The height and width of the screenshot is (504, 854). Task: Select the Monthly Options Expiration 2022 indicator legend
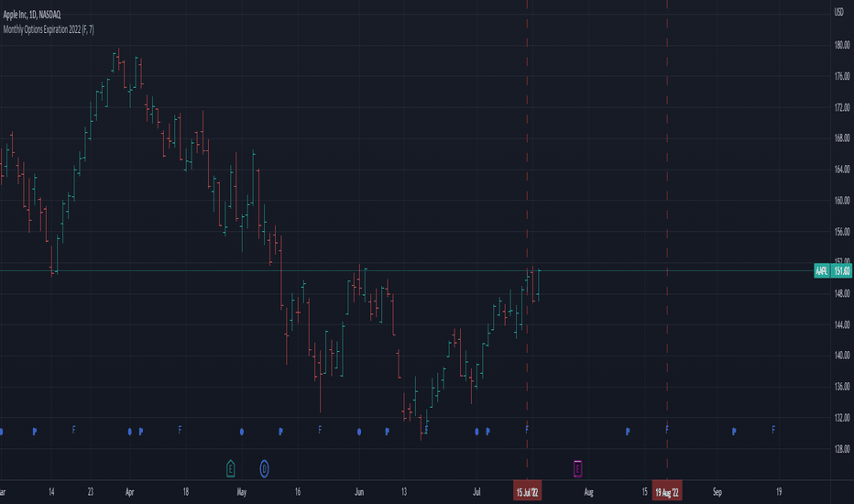click(x=49, y=29)
